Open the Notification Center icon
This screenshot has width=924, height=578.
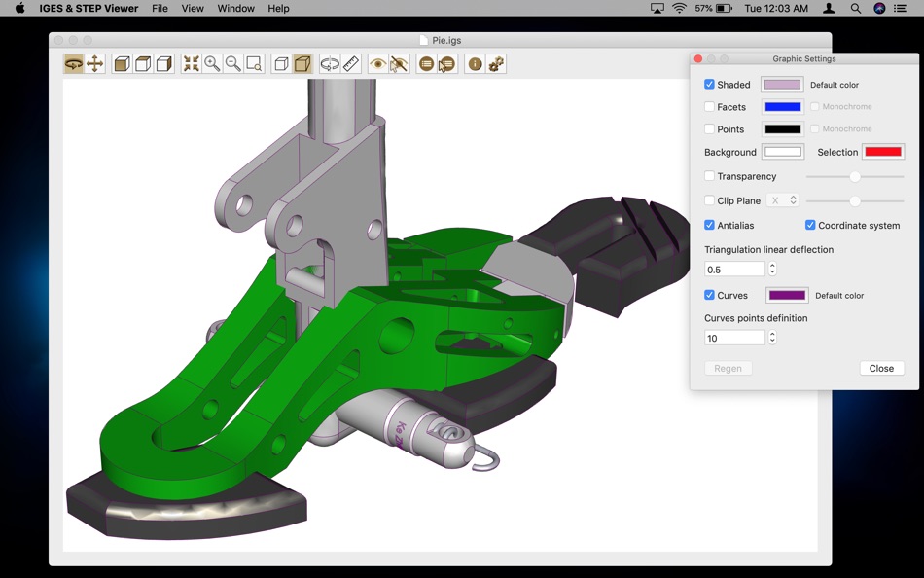tap(901, 8)
